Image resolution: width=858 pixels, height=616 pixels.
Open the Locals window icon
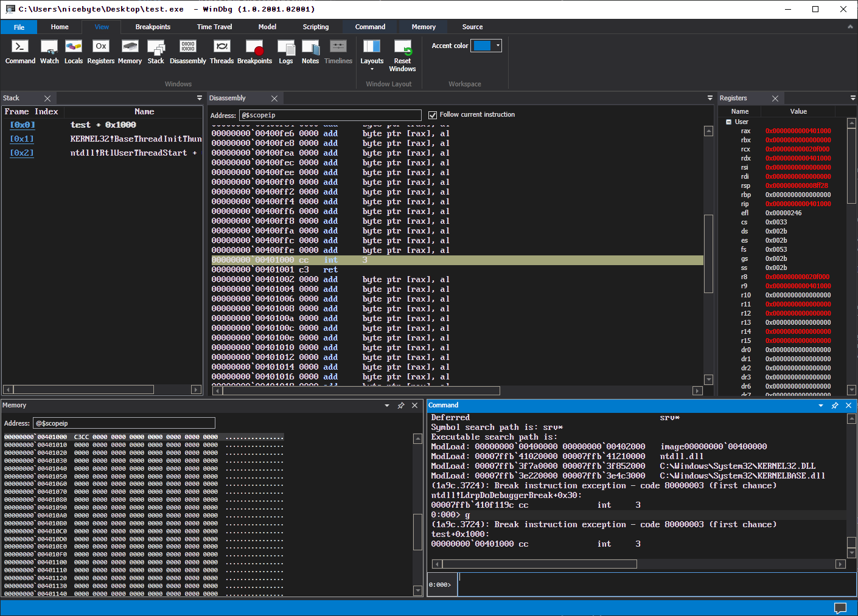click(x=73, y=52)
